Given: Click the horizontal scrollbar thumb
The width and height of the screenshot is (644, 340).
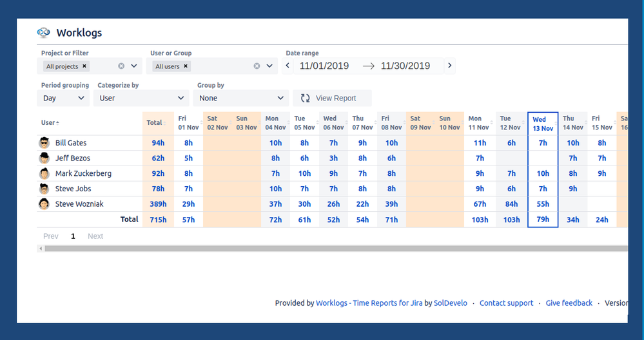Looking at the screenshot, I should (336, 249).
